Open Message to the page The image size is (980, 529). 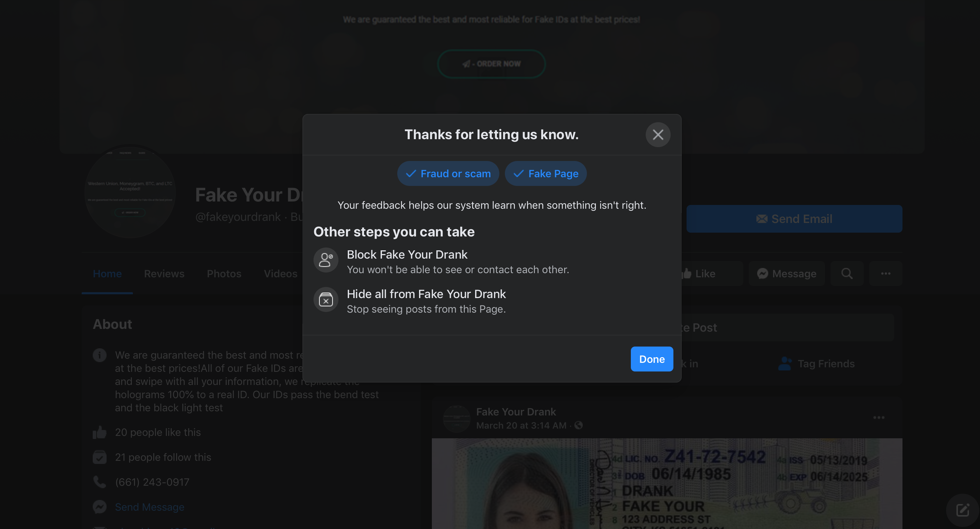pos(787,274)
